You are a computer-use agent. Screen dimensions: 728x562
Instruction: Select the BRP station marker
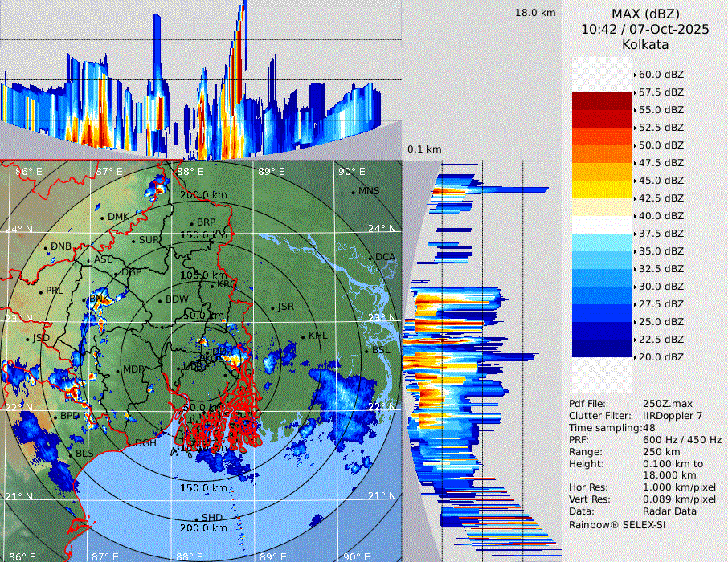pos(192,223)
